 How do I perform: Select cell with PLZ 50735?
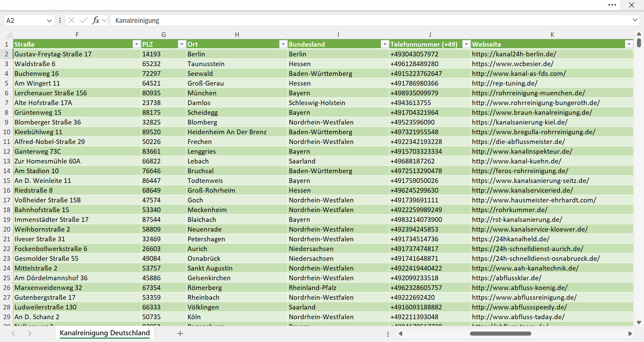coord(163,317)
